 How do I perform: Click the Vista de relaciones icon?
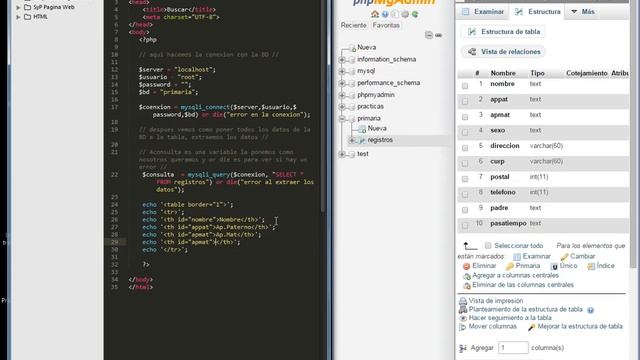(472, 52)
